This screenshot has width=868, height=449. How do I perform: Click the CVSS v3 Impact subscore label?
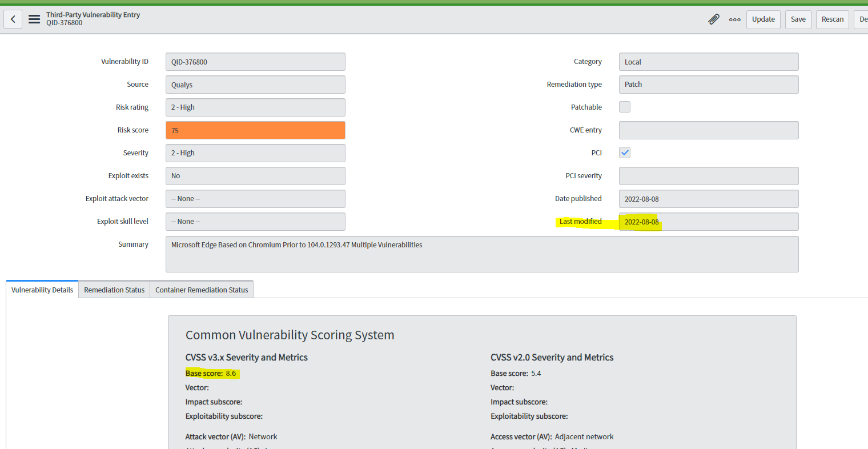click(214, 402)
